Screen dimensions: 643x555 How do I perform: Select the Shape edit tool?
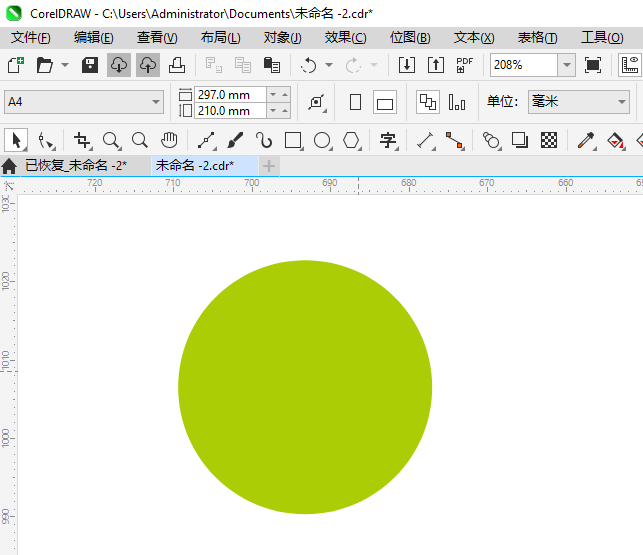click(x=46, y=140)
